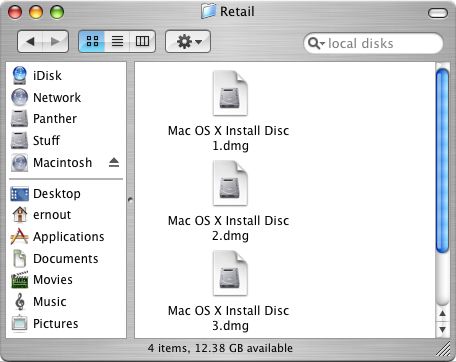
Task: Click the "Applications" sidebar label
Action: tap(69, 237)
